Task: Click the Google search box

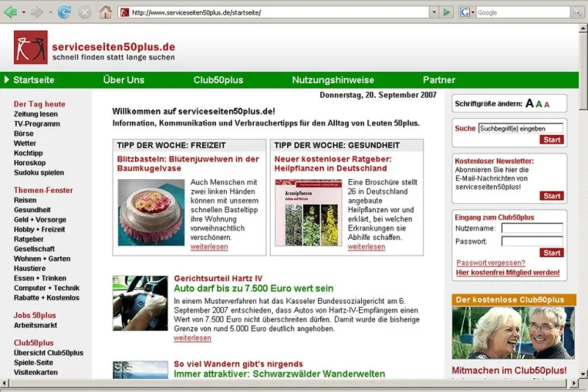Action: point(523,12)
